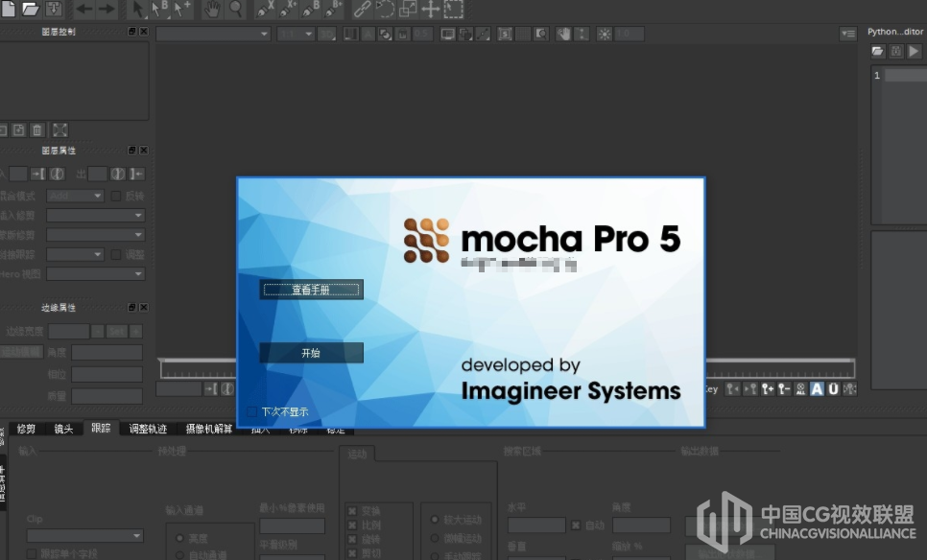Select the 亮度 luminance input channel radio
The image size is (927, 560).
click(179, 538)
